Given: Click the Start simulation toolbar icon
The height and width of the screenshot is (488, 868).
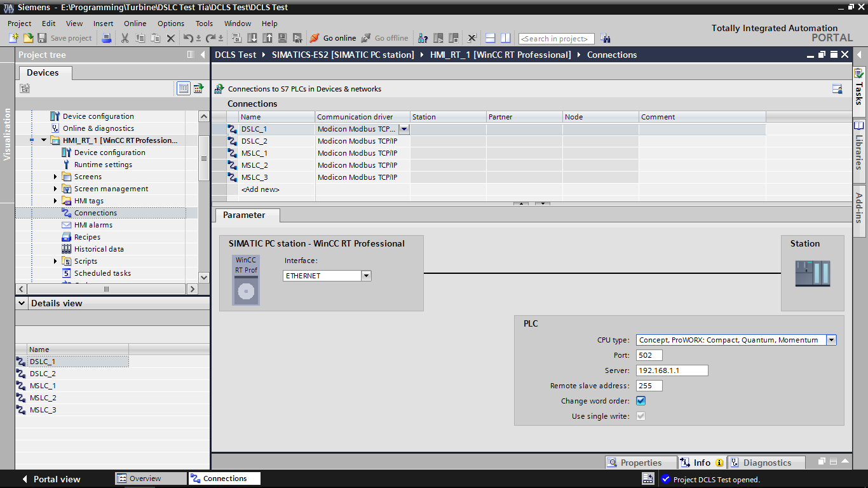Looking at the screenshot, I should (x=281, y=38).
